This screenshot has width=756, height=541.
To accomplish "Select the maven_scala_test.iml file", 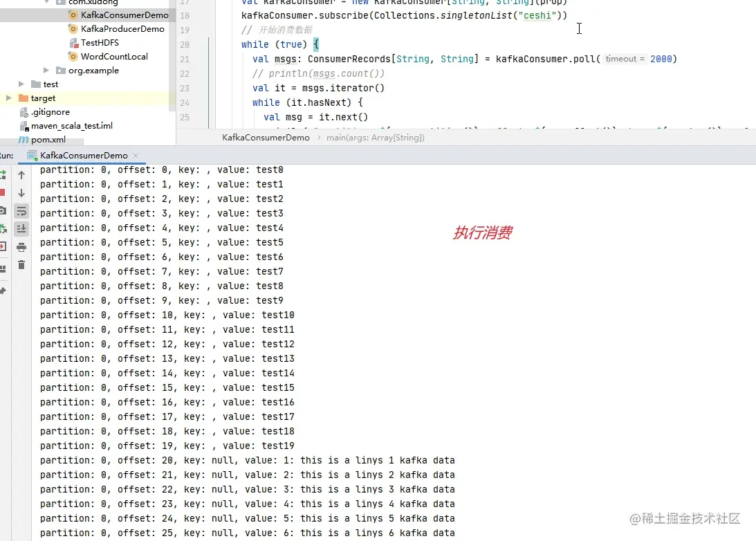I will pos(72,126).
